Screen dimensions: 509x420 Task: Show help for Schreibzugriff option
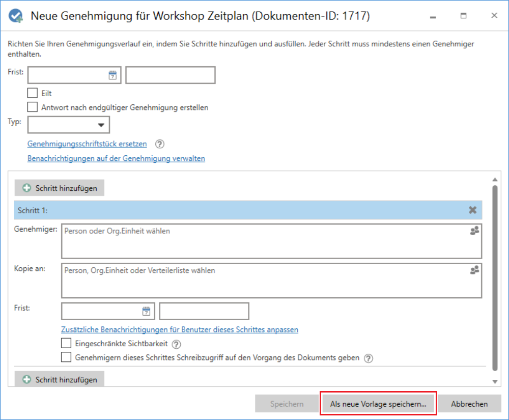click(x=369, y=358)
